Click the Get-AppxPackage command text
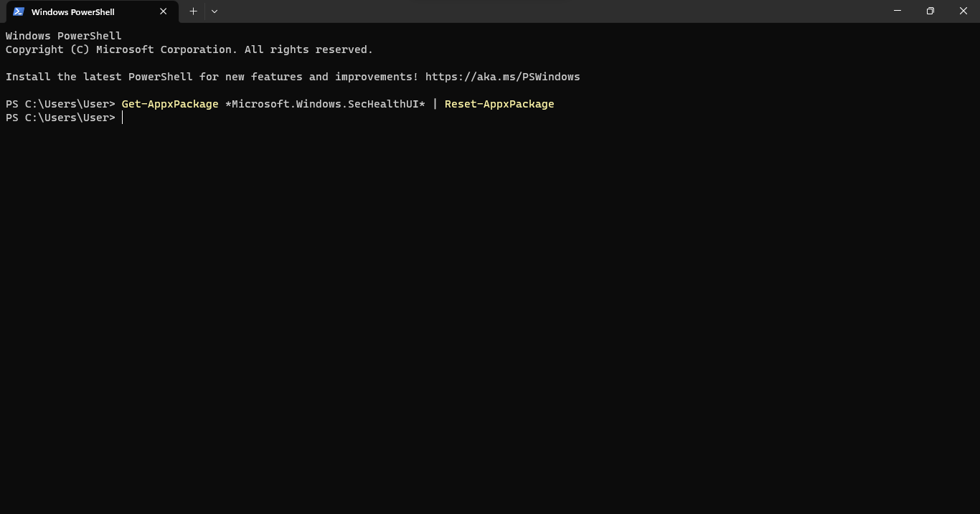The width and height of the screenshot is (980, 514). [x=170, y=104]
